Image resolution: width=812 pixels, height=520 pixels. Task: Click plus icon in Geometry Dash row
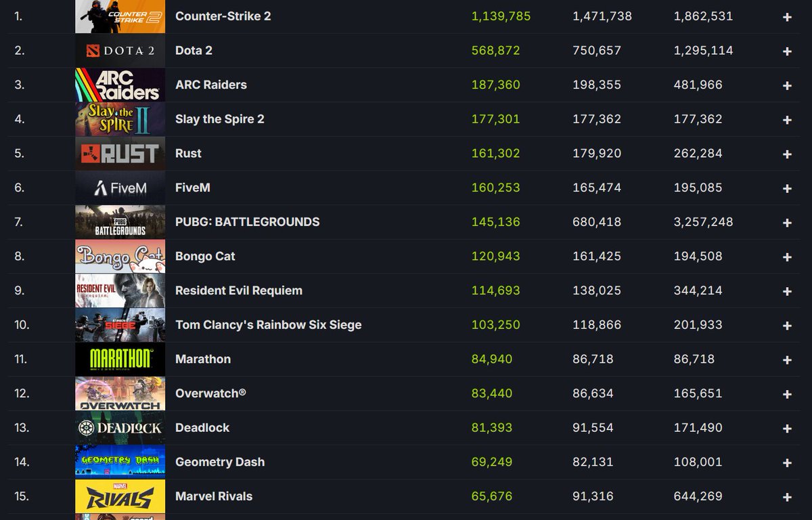coord(787,463)
